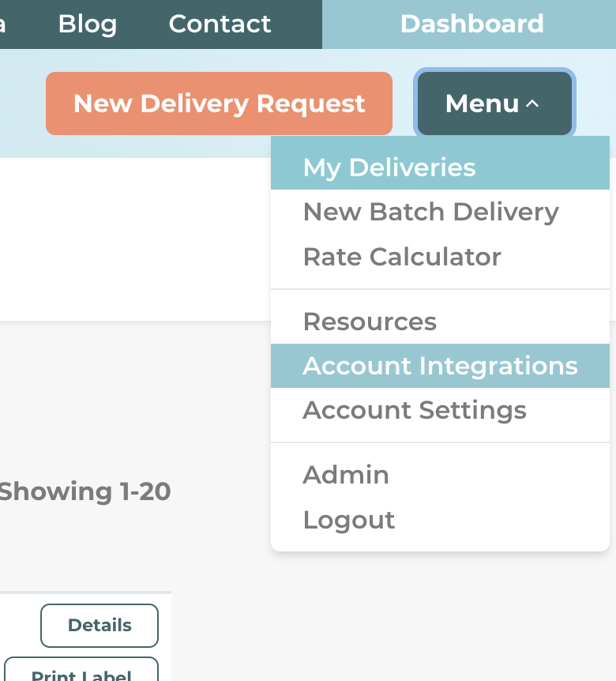Screen dimensions: 616x681
Task: Open the Rate Calculator menu item
Action: [440, 257]
